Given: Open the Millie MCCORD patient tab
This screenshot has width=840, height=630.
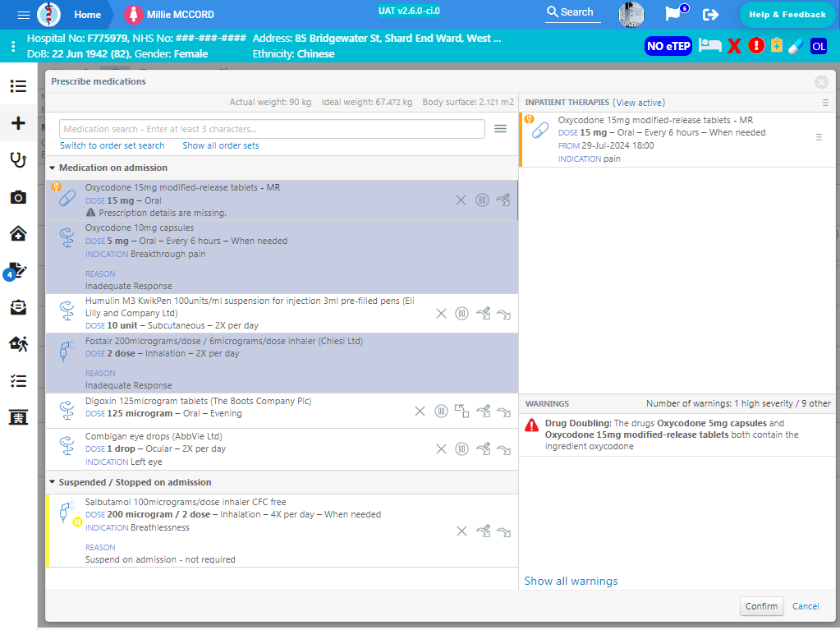Looking at the screenshot, I should [169, 15].
